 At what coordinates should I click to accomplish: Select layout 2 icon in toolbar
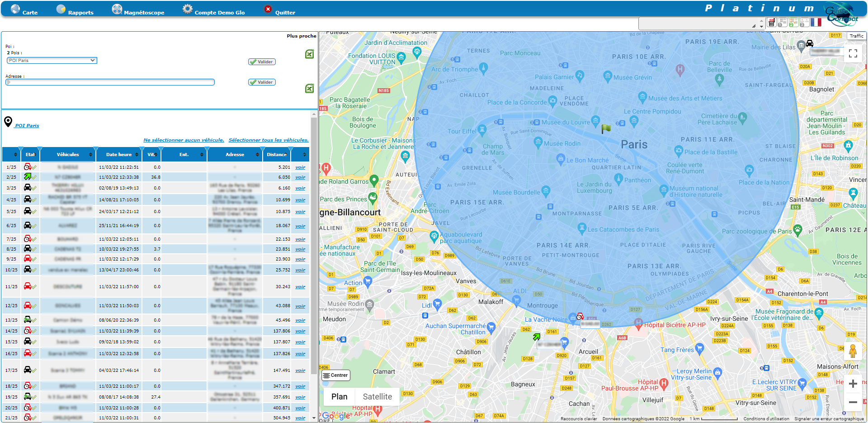tap(793, 23)
